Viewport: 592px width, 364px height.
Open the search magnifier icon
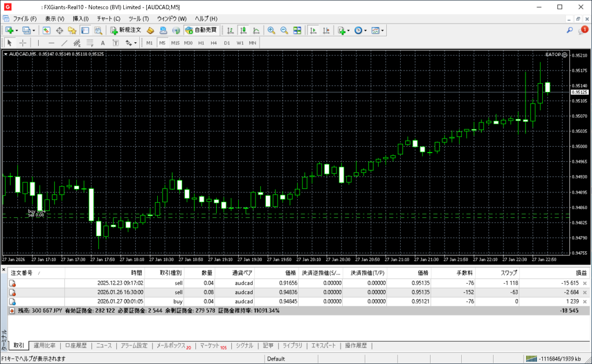pos(569,30)
